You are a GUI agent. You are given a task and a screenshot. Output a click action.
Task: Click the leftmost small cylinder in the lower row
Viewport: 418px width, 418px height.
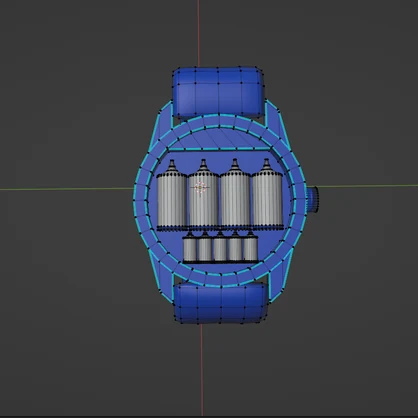point(189,247)
